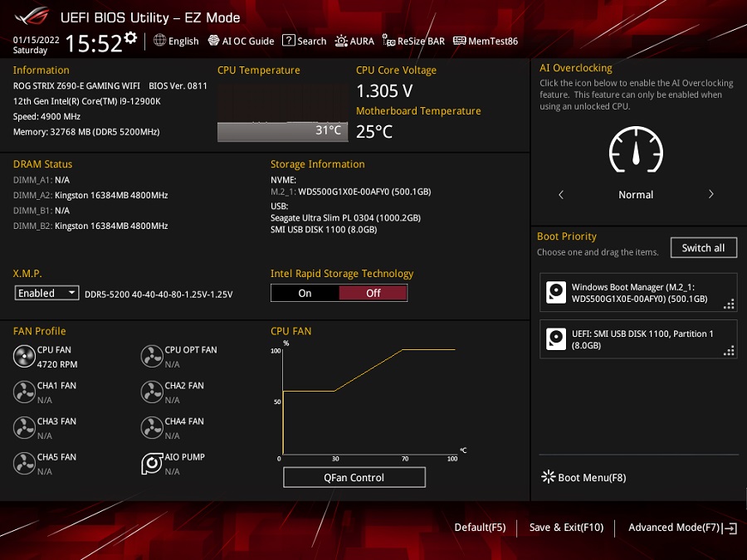Click Seagate Ultra Slim PL USB entry
Screen dimensions: 747x560
point(345,217)
